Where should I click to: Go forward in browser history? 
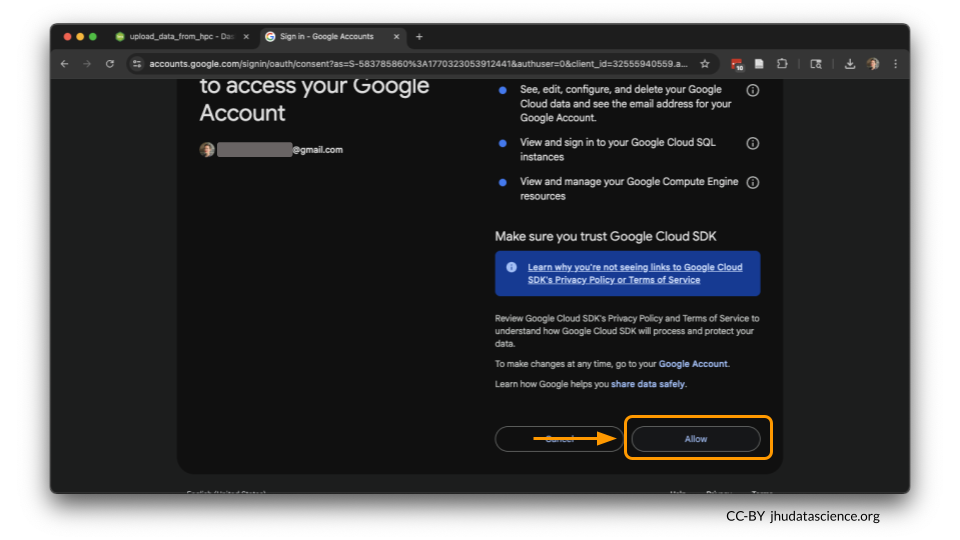87,64
